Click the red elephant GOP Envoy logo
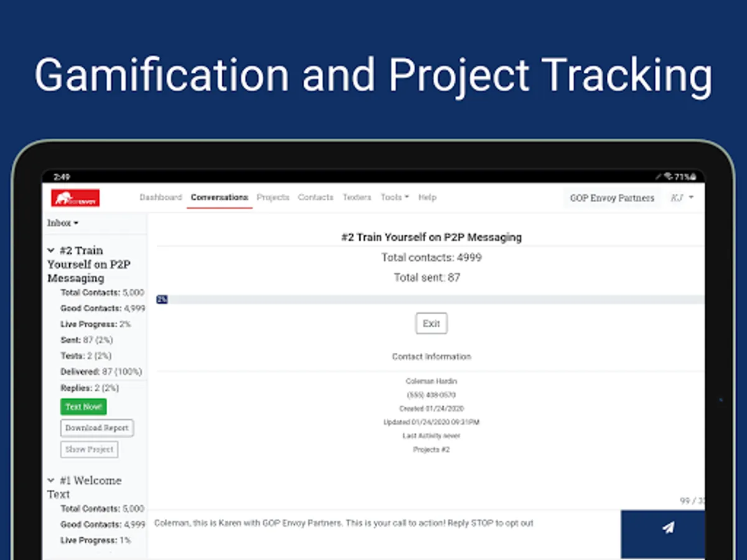The width and height of the screenshot is (747, 560). coord(75,198)
